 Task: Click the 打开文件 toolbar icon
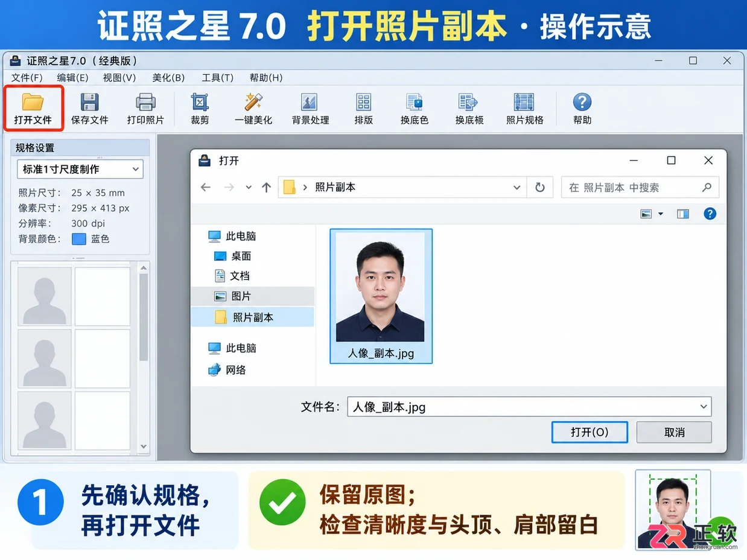click(x=33, y=108)
